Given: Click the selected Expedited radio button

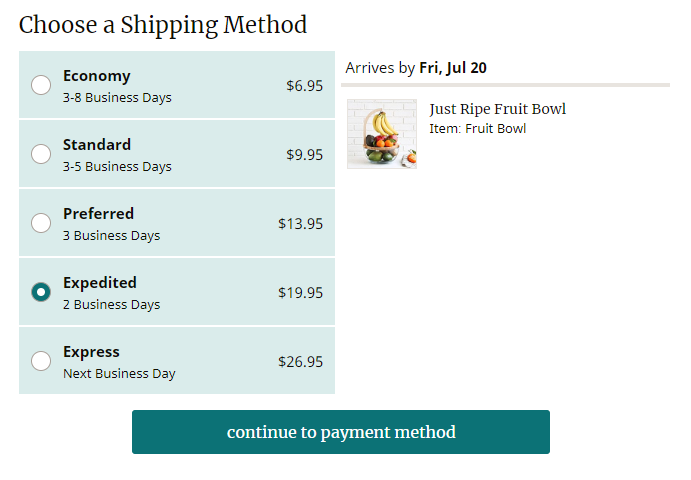Looking at the screenshot, I should pyautogui.click(x=41, y=292).
